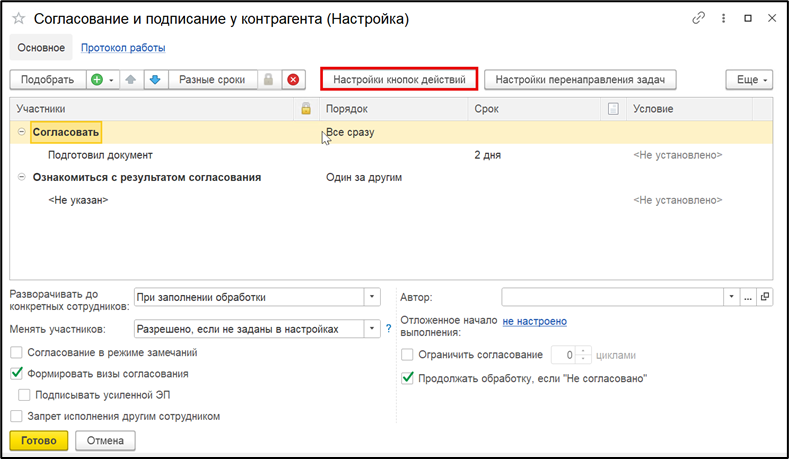The height and width of the screenshot is (459, 789).
Task: Click the Отмена button
Action: pos(105,440)
